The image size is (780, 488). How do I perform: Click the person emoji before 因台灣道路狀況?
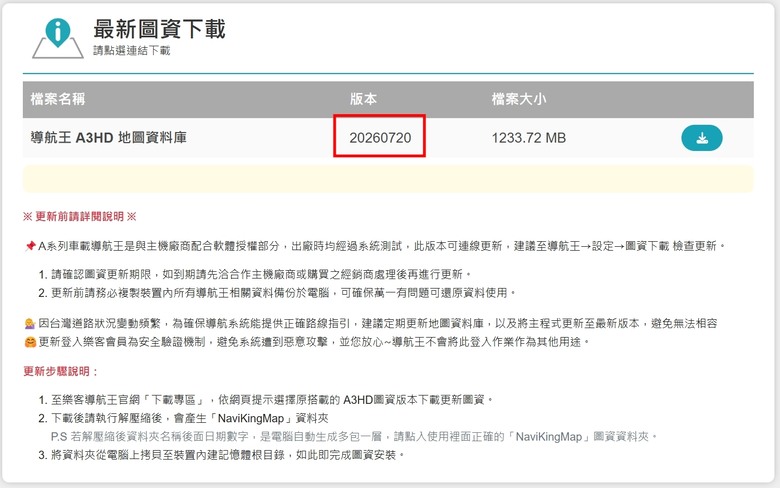coord(30,324)
